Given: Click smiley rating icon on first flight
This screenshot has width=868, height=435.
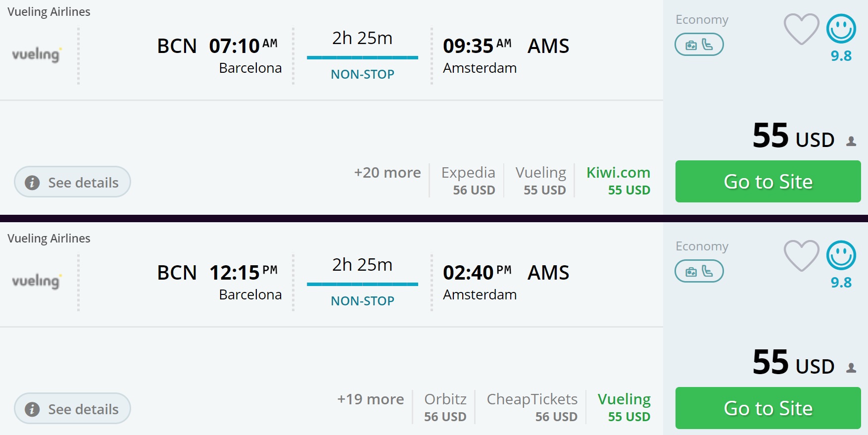Looking at the screenshot, I should [841, 29].
